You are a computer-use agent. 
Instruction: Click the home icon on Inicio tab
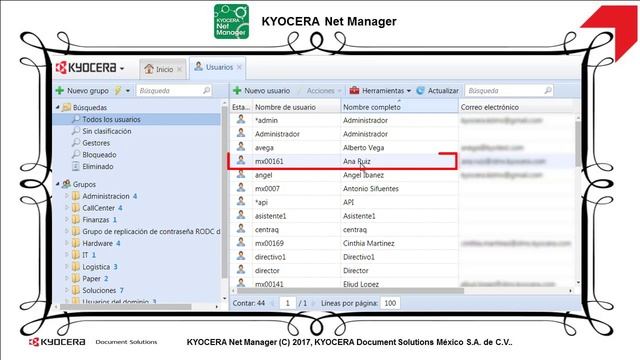[x=149, y=69]
